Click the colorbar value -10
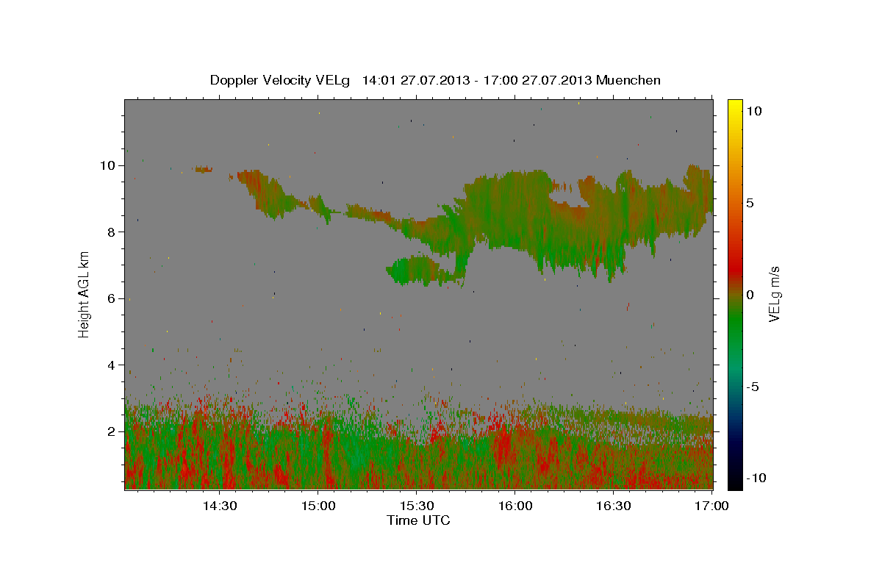Viewport: 882px width, 588px height. [x=755, y=478]
